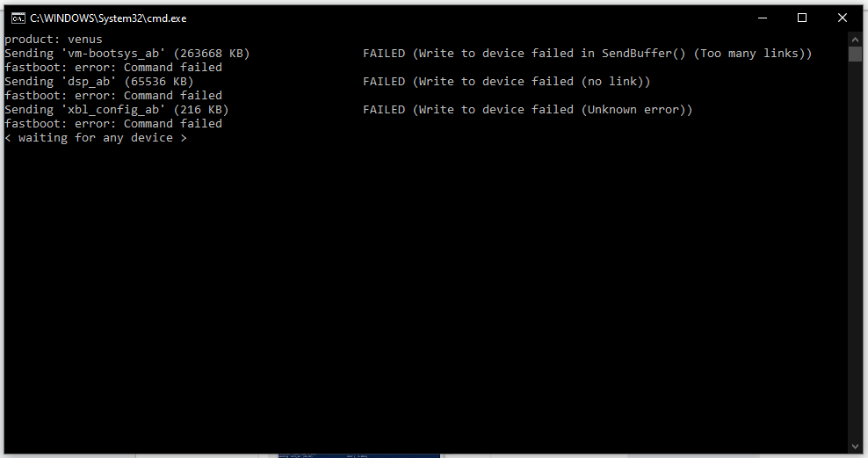The image size is (868, 458).
Task: Click the last 'fastboot: error: Command failed' line
Action: tap(113, 124)
